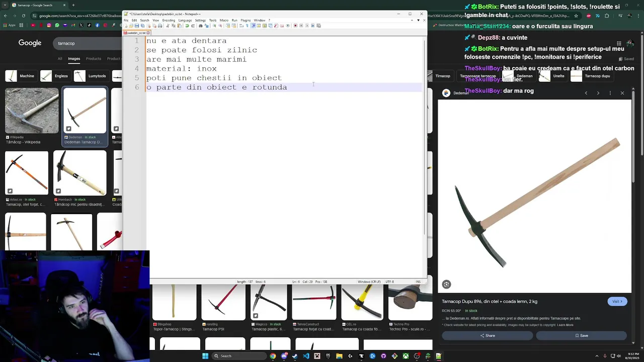Click the Windows taskbar Search box
This screenshot has width=644, height=362.
(239, 356)
